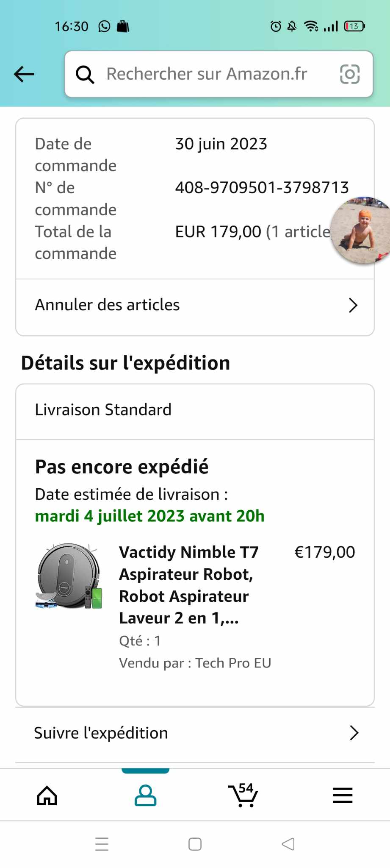
Task: Tap the Vendu par Tech Pro EU seller
Action: pyautogui.click(x=195, y=663)
